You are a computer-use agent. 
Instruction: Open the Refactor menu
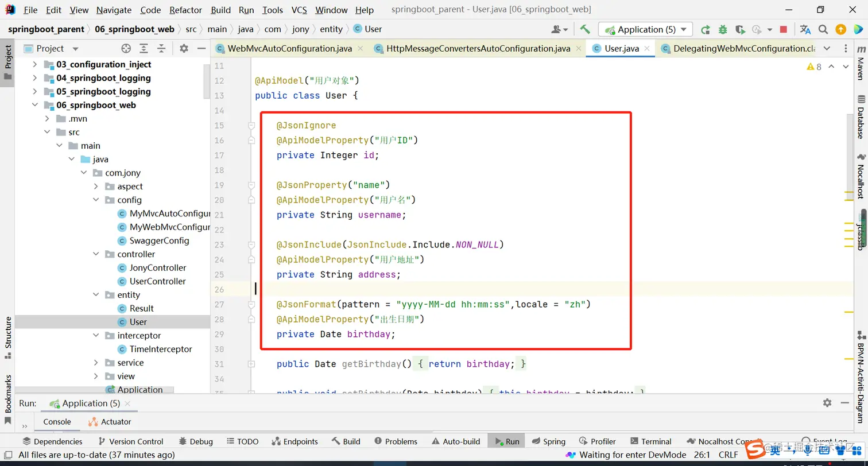tap(185, 10)
